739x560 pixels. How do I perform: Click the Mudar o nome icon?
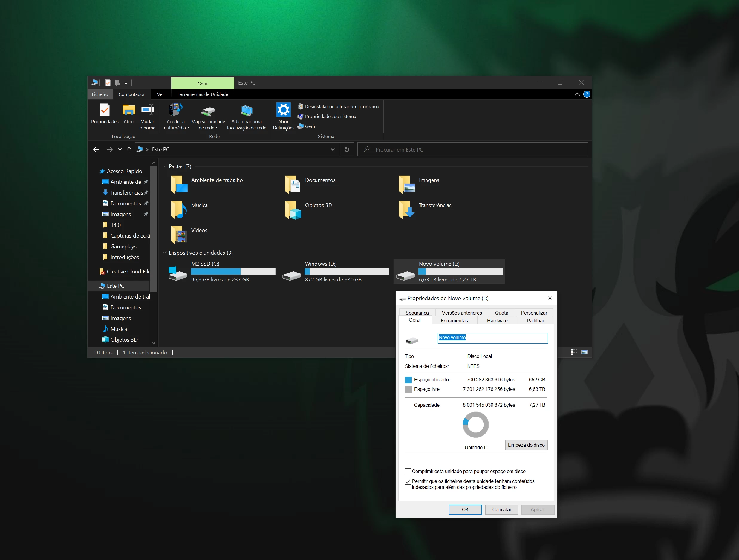(147, 110)
